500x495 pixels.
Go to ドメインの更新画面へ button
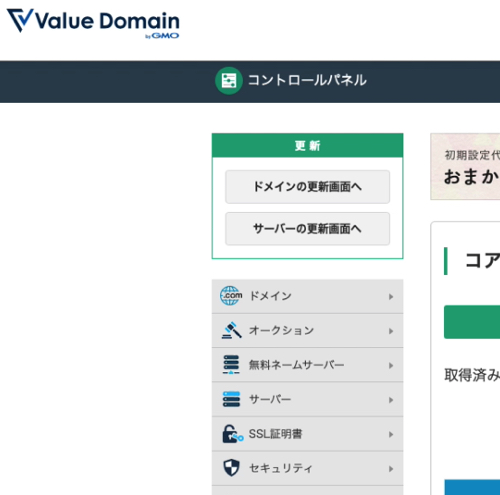coord(307,187)
